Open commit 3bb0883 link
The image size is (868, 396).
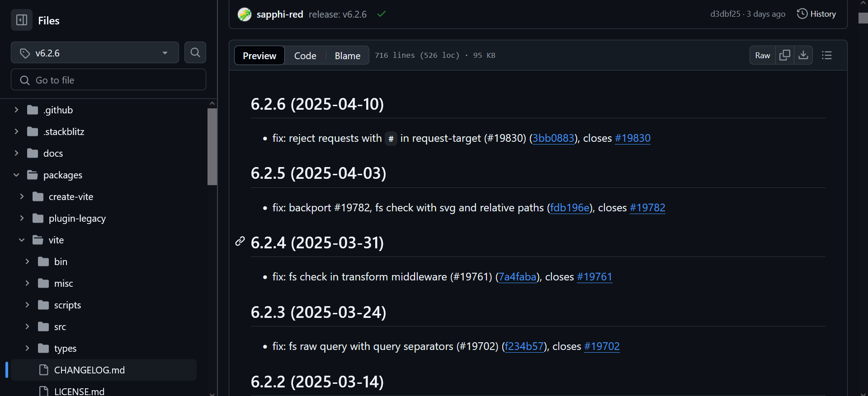tap(553, 138)
